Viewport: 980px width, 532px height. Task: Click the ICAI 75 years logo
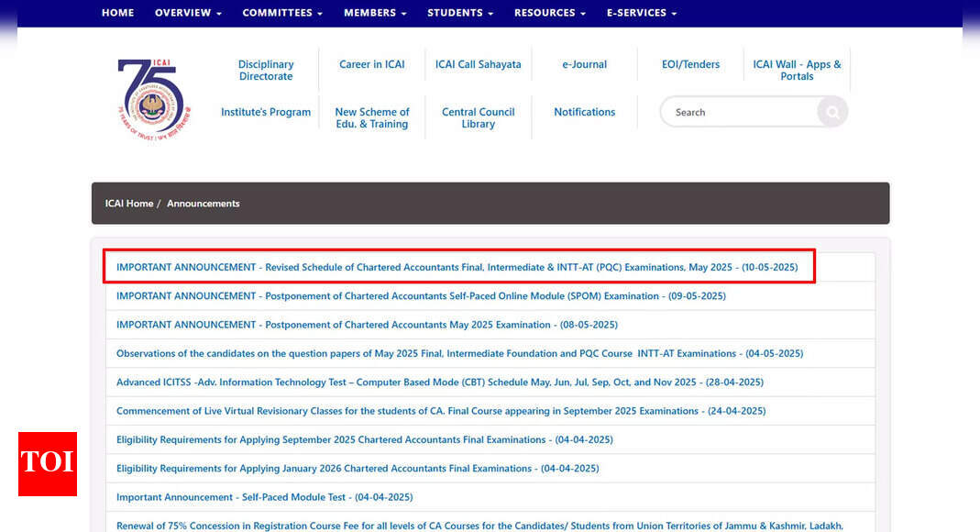pos(153,98)
